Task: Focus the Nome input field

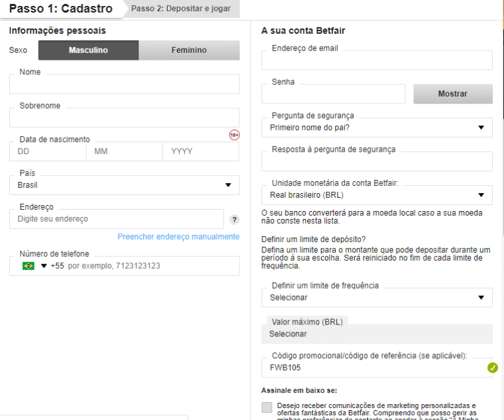Action: click(125, 84)
